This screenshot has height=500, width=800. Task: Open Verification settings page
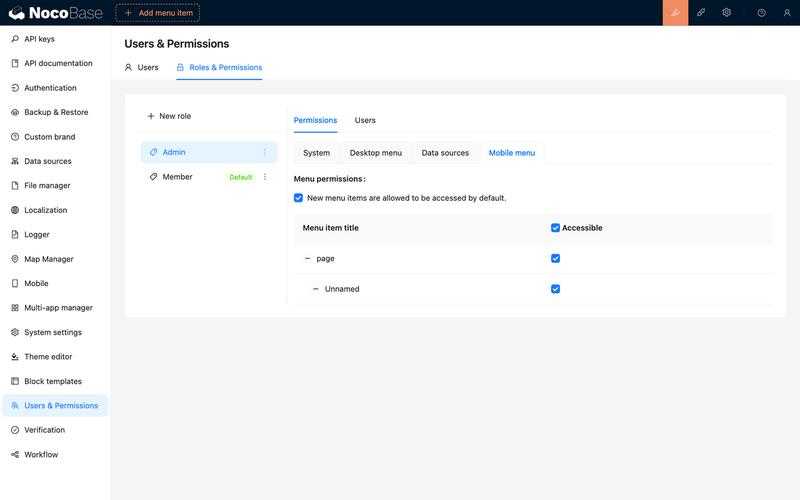pos(55,430)
